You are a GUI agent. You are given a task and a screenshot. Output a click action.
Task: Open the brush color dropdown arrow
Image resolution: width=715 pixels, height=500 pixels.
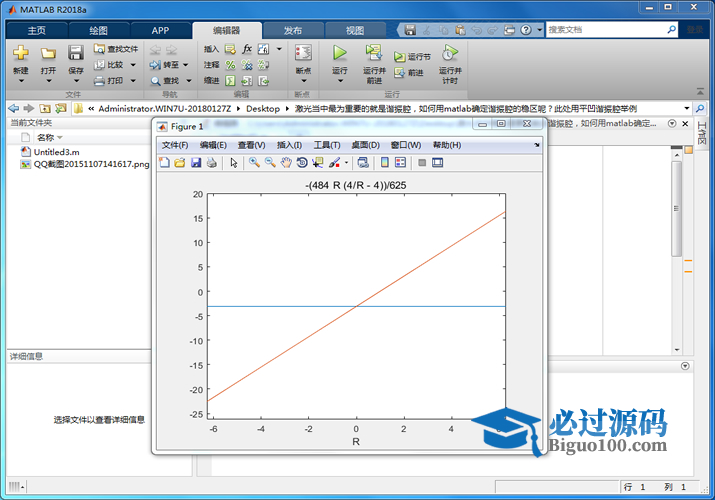[347, 163]
